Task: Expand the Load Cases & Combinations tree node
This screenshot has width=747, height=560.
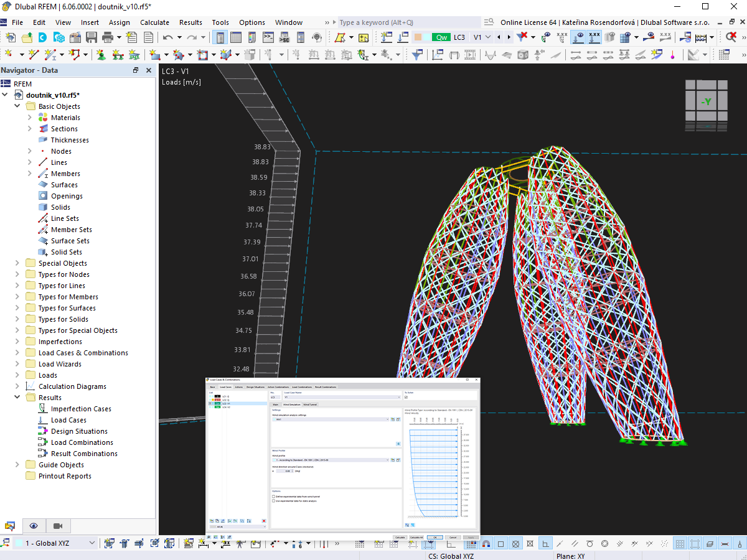Action: (x=17, y=352)
